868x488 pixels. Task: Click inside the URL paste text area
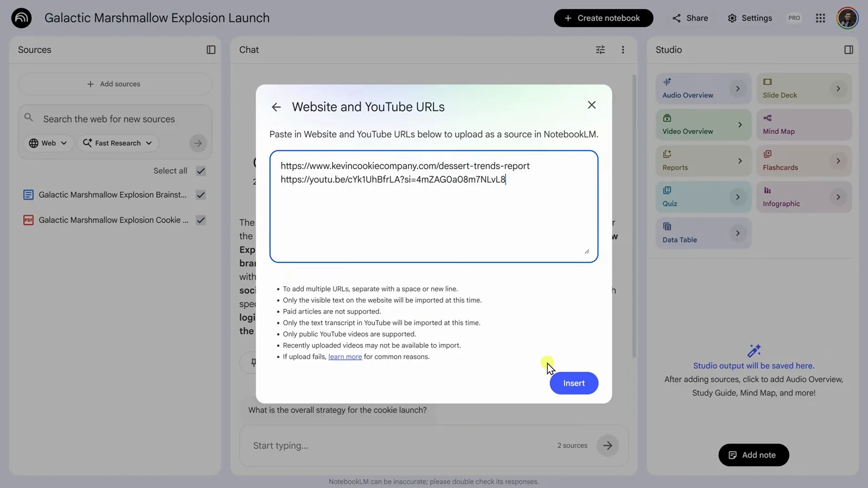point(434,207)
